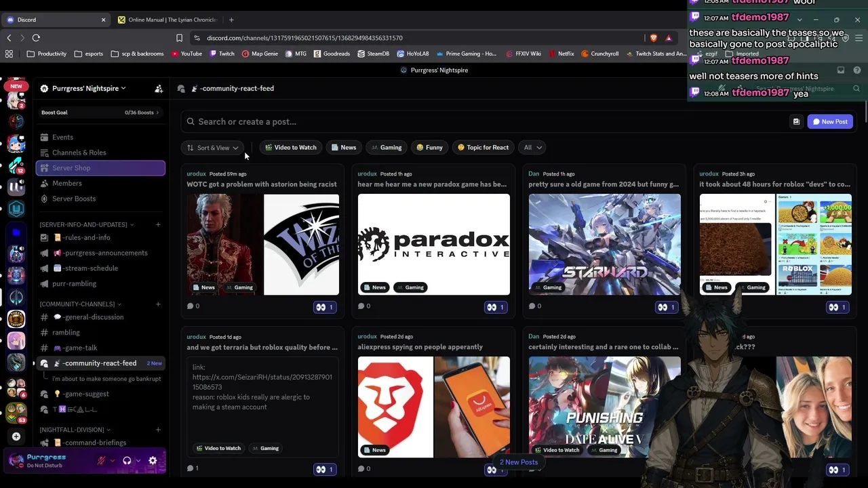Open Events in the server sidebar
The image size is (868, 488).
(100, 138)
